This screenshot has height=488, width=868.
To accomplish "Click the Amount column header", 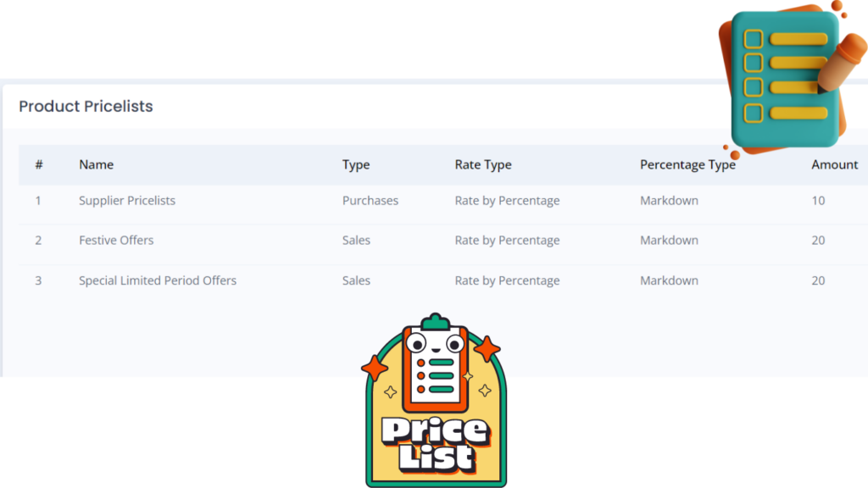I will click(834, 164).
